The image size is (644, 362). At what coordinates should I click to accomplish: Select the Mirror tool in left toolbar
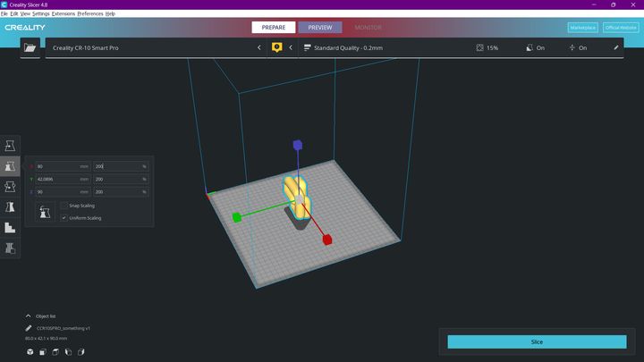(10, 206)
